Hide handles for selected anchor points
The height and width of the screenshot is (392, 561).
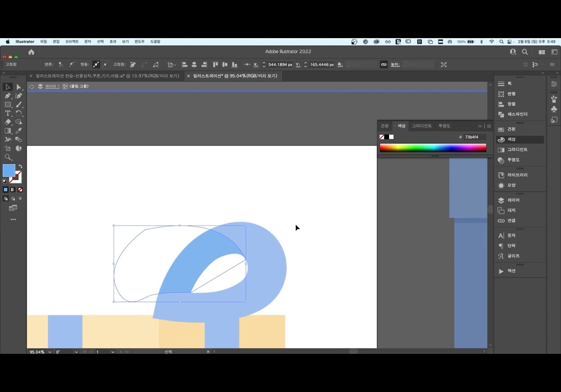coord(105,64)
